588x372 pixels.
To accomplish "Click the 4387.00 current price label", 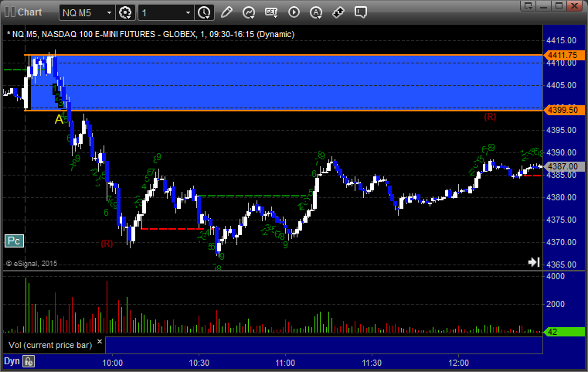I will point(563,166).
